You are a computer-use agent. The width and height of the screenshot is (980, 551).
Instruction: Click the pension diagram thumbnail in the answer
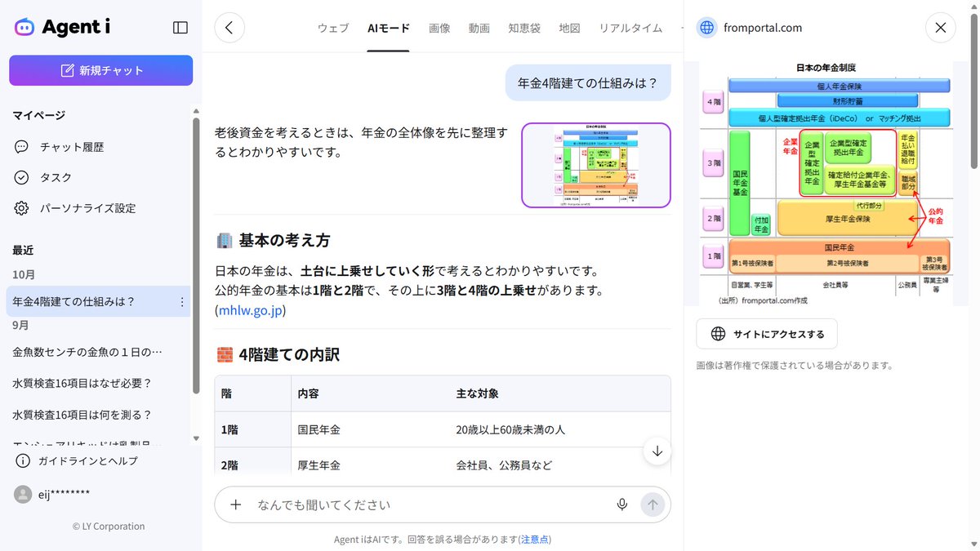pyautogui.click(x=596, y=166)
